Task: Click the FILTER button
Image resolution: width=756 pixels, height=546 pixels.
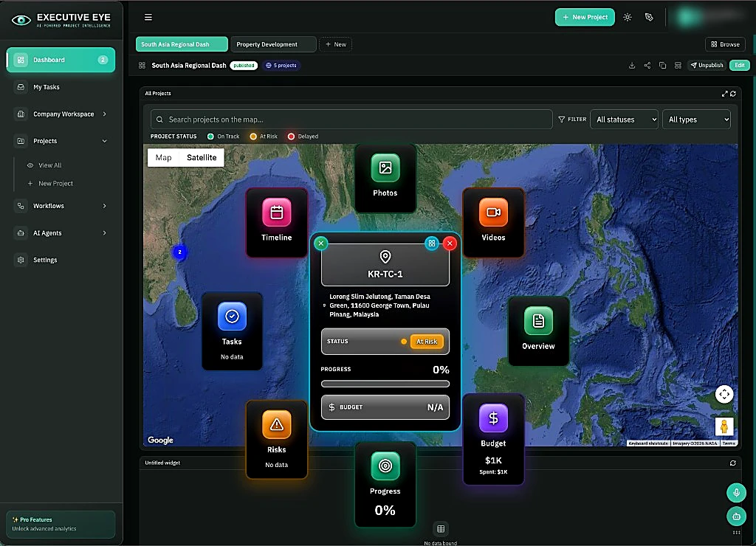Action: (572, 120)
